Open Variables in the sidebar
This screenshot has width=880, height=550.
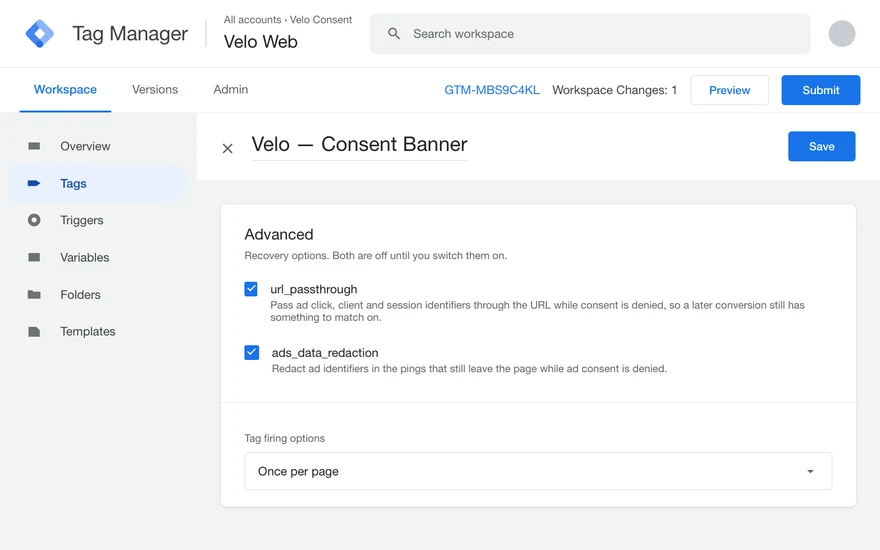[98, 258]
